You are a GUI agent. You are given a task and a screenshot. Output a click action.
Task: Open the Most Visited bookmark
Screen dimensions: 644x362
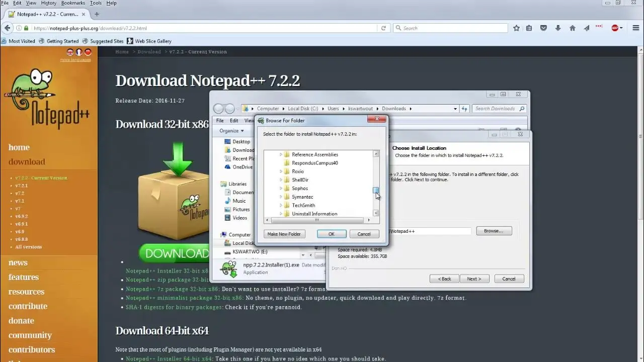point(18,41)
